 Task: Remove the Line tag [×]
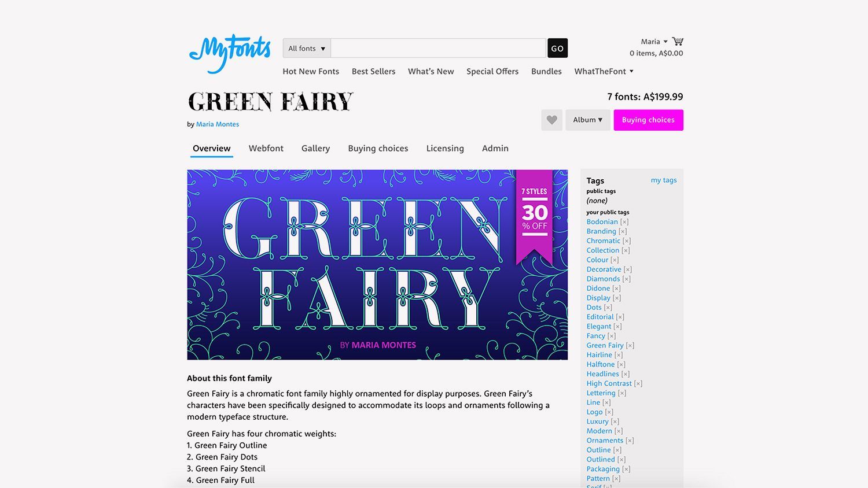[x=606, y=403]
